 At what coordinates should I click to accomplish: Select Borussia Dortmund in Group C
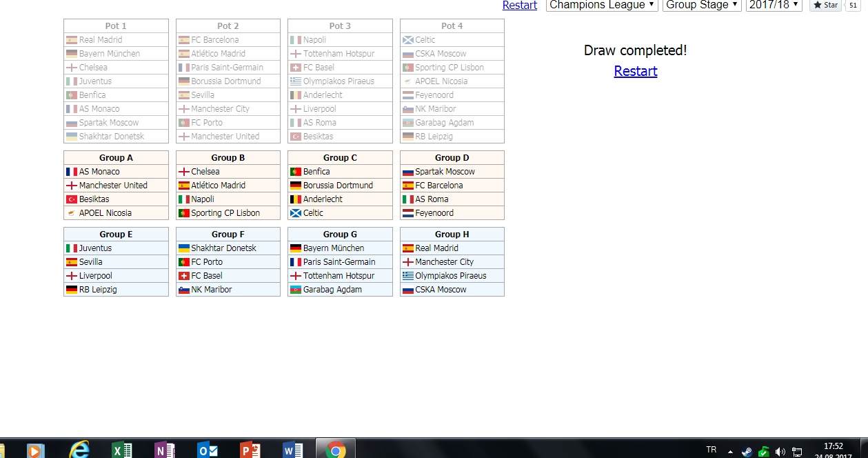tap(340, 186)
